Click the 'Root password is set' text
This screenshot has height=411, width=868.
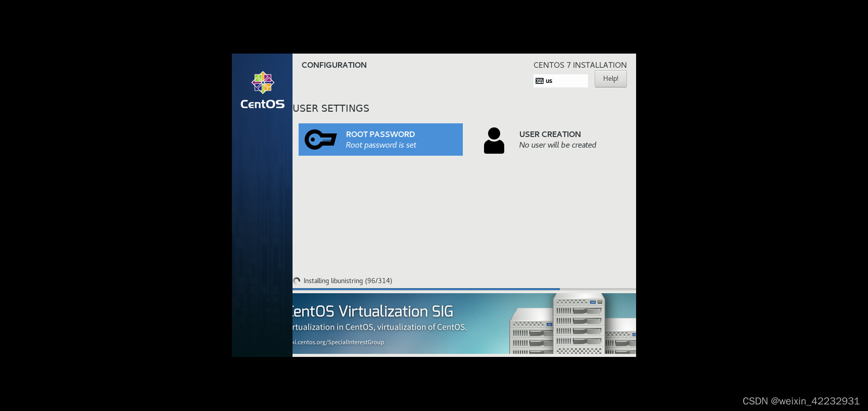click(381, 145)
